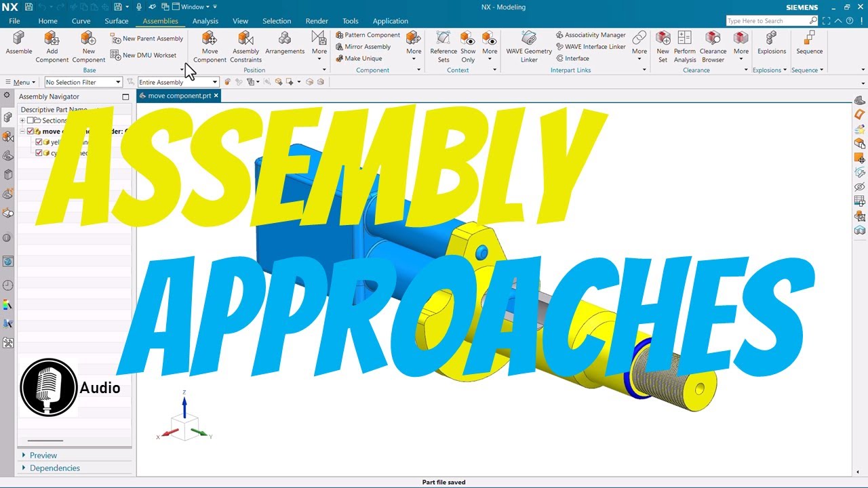Click the Explosions tool

[x=772, y=43]
